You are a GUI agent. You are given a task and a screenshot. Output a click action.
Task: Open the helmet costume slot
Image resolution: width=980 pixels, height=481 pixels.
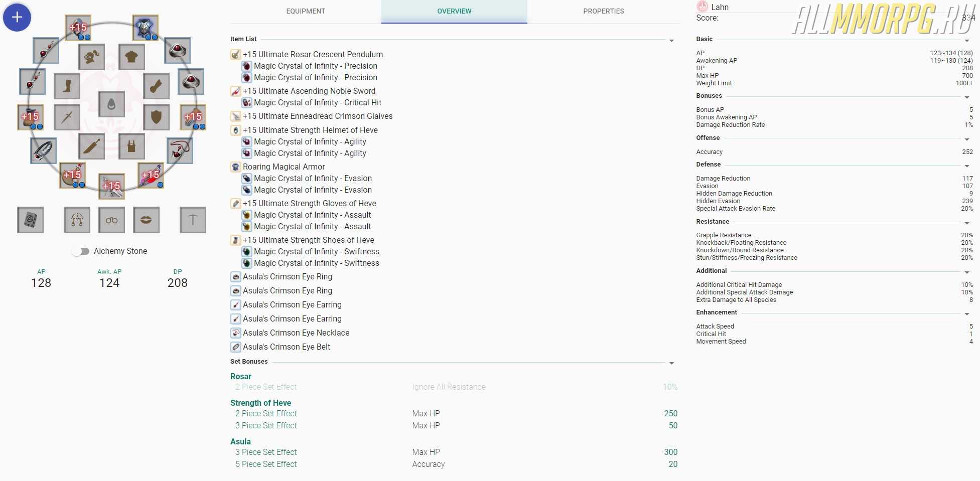click(92, 57)
